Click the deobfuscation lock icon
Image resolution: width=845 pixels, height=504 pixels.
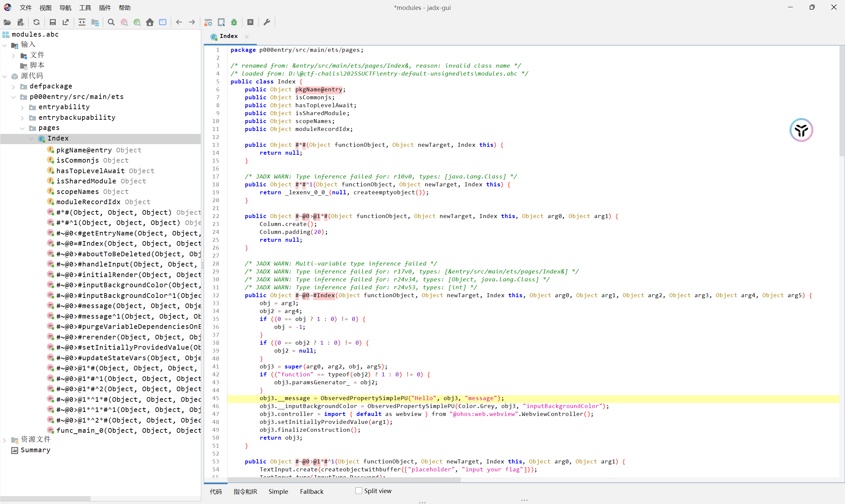click(x=208, y=22)
